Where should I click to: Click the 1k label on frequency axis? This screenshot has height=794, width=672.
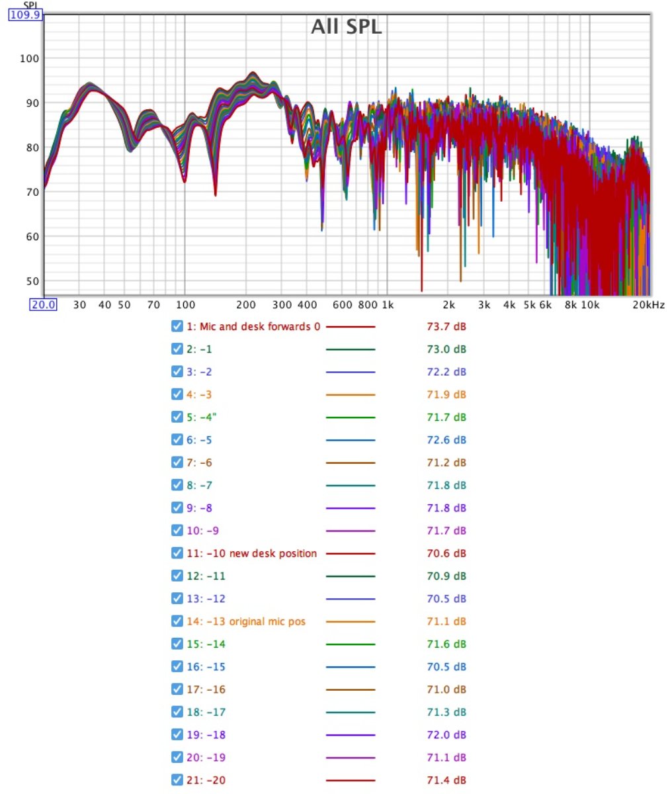coord(387,305)
